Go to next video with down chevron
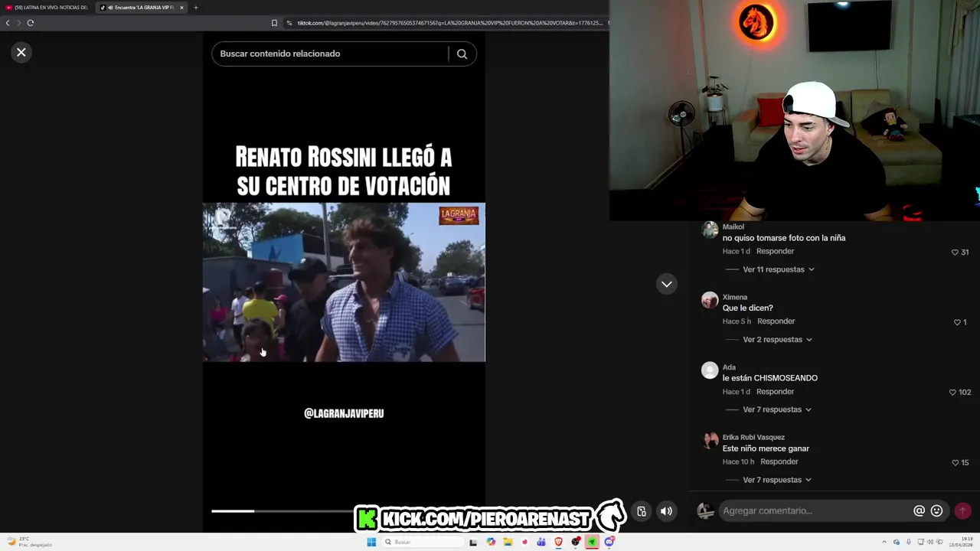This screenshot has width=980, height=551. [667, 284]
